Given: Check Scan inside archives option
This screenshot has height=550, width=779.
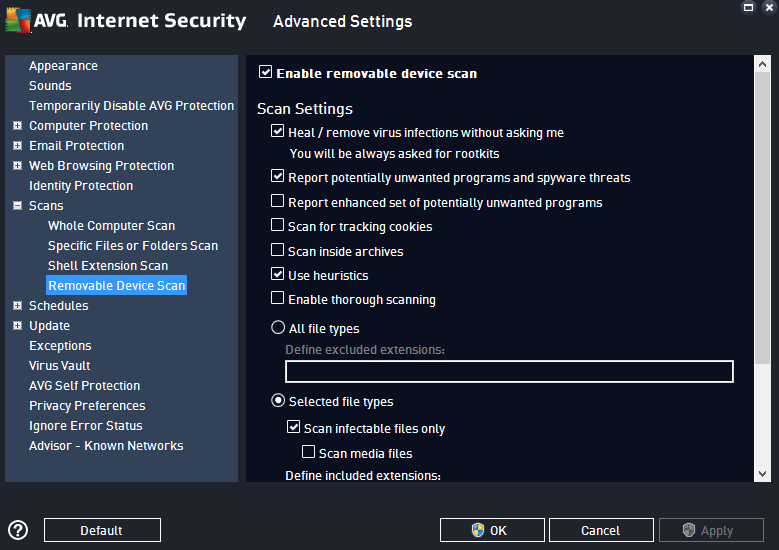Looking at the screenshot, I should click(277, 249).
